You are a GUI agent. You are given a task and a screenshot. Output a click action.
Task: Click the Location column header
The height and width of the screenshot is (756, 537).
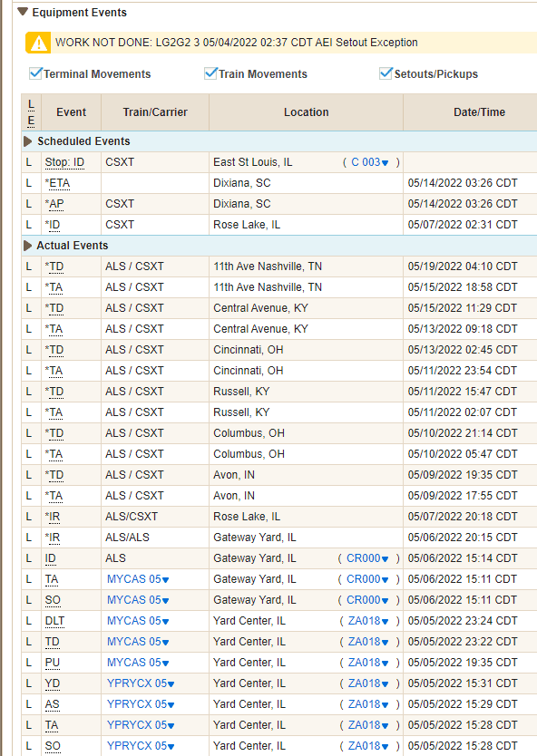(x=306, y=112)
